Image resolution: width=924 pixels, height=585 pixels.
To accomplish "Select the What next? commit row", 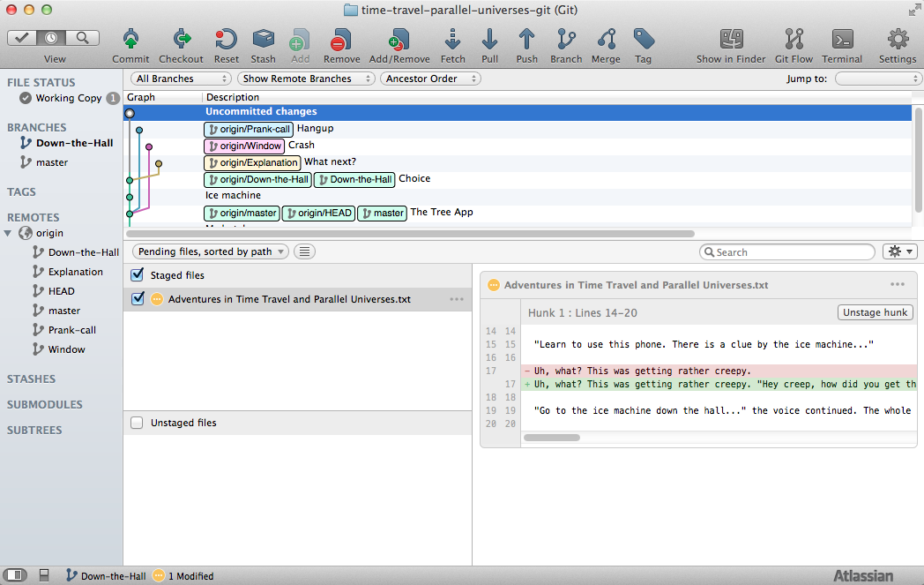I will coord(518,161).
